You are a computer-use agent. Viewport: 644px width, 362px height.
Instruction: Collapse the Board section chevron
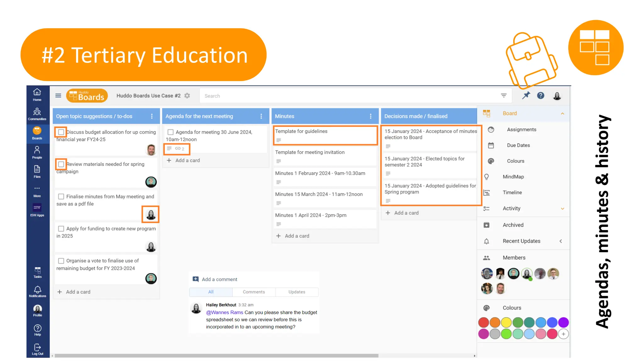click(562, 113)
